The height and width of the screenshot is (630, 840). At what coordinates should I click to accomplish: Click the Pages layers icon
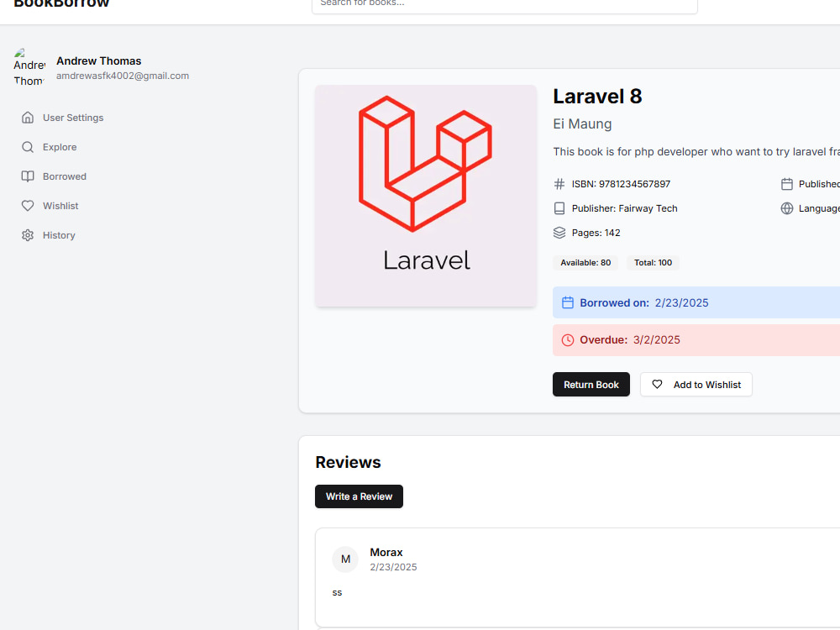coord(559,233)
